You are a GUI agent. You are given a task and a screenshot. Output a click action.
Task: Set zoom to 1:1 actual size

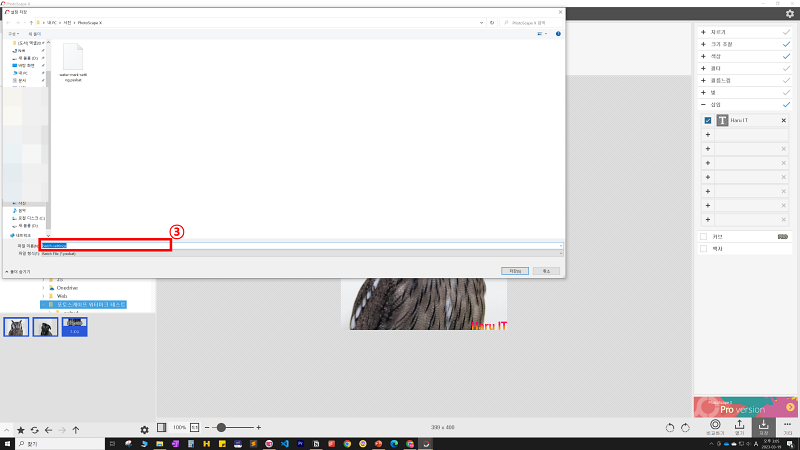[194, 428]
